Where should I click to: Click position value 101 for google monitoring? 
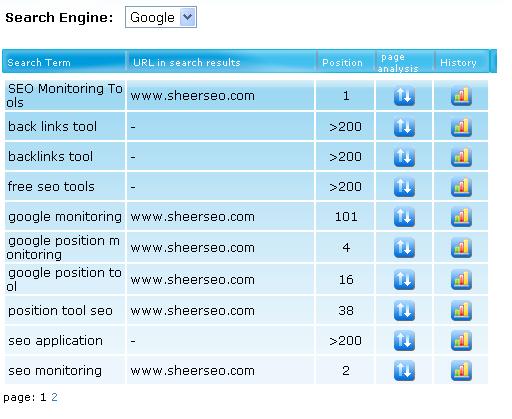pyautogui.click(x=346, y=217)
